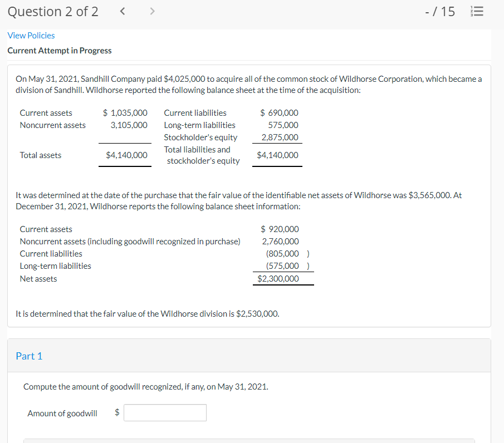Open the navigation list next to the score
This screenshot has height=443, width=504.
(476, 11)
